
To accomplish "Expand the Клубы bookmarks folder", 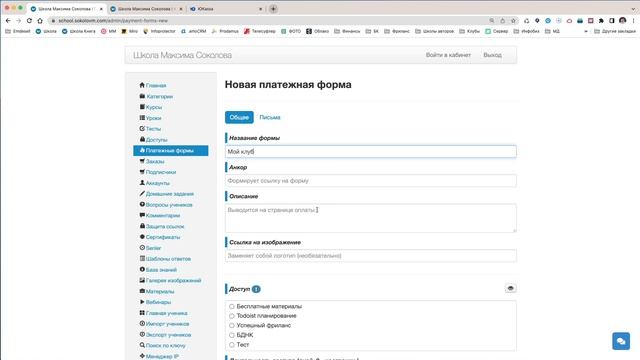I will 469,31.
